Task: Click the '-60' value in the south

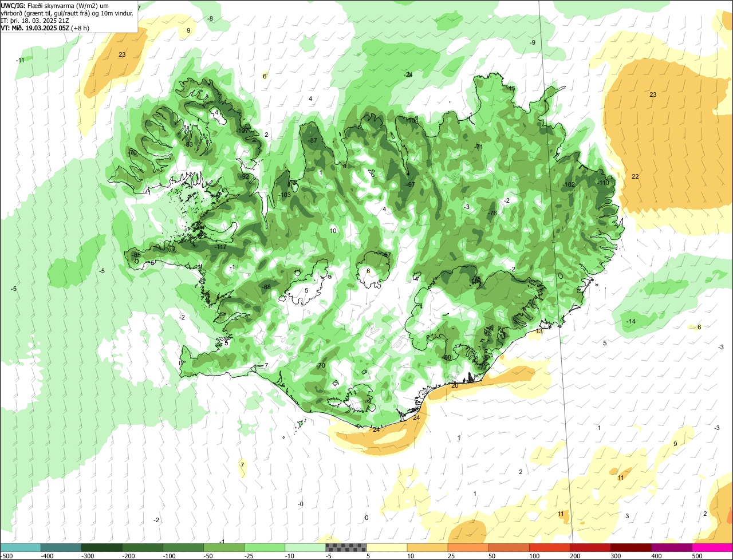Action: coord(447,357)
